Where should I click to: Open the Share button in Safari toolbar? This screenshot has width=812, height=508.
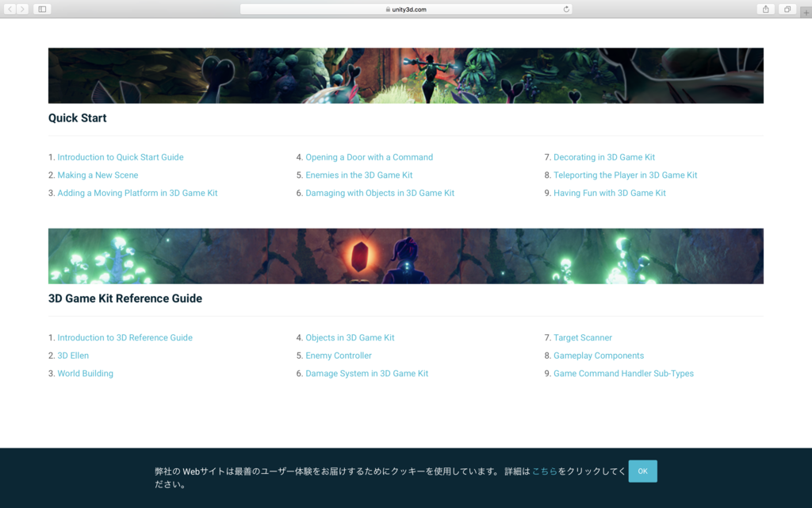click(765, 9)
